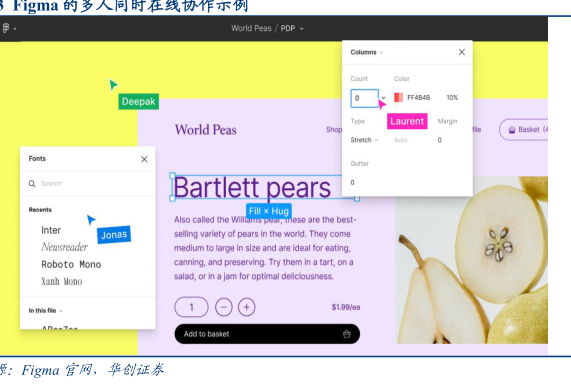Click the Count input field

365,98
